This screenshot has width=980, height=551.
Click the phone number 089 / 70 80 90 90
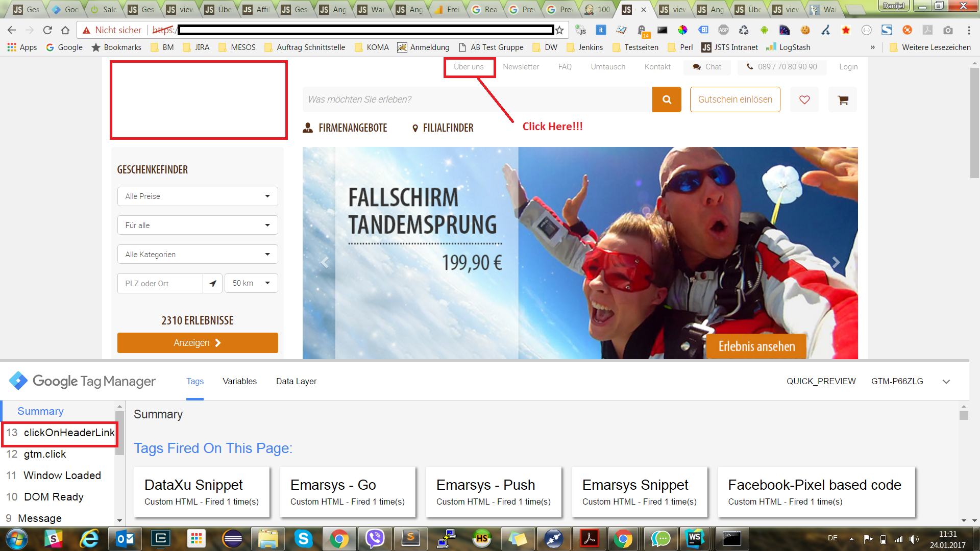(x=782, y=67)
